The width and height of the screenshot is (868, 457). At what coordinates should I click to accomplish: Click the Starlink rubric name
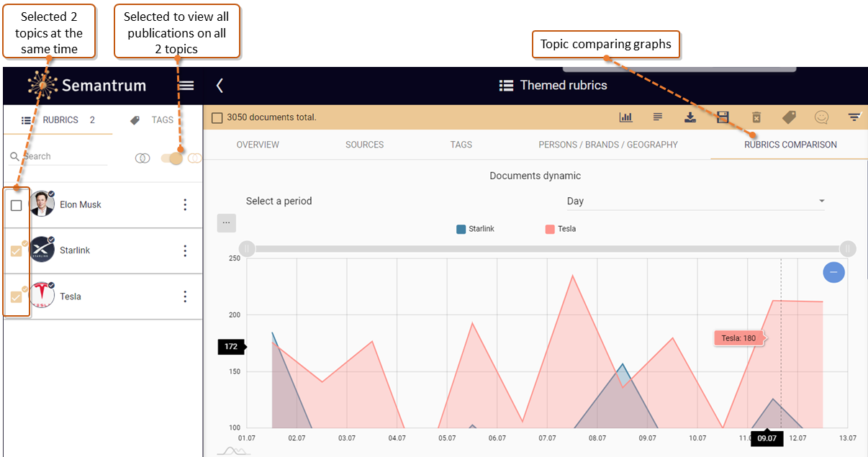[x=75, y=250]
